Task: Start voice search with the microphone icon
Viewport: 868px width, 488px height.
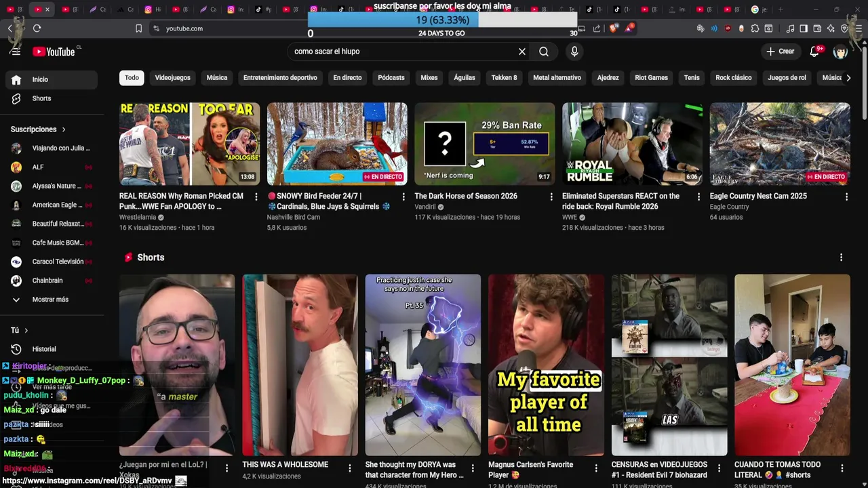Action: (574, 52)
